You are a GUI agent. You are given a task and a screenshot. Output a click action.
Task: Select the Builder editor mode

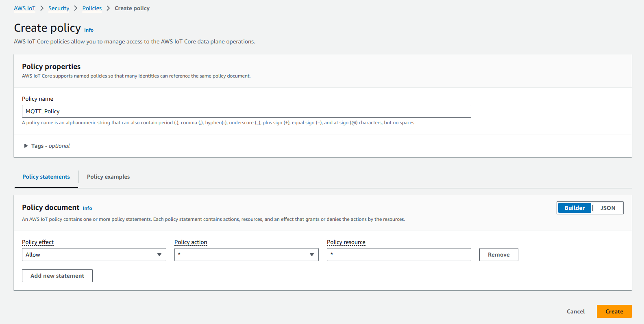pos(574,208)
